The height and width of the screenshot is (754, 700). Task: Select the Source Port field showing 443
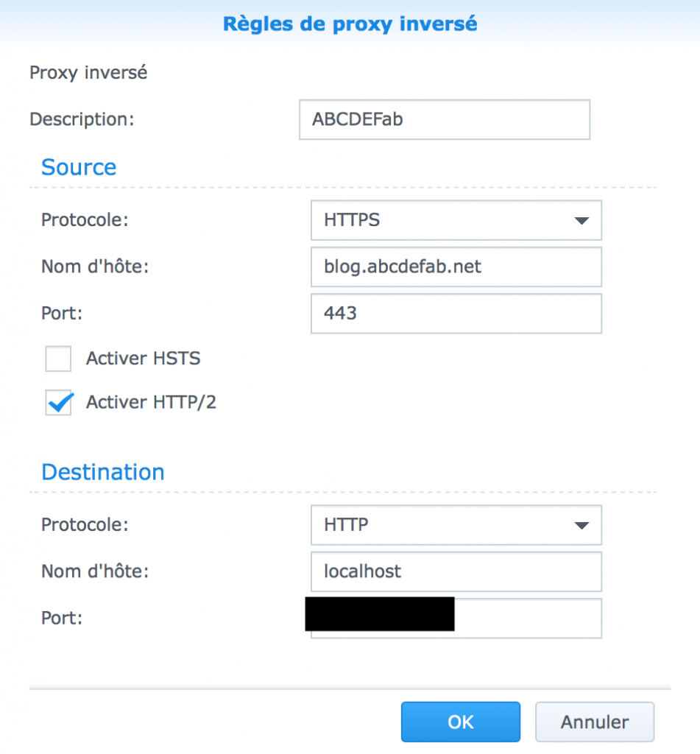click(x=456, y=313)
